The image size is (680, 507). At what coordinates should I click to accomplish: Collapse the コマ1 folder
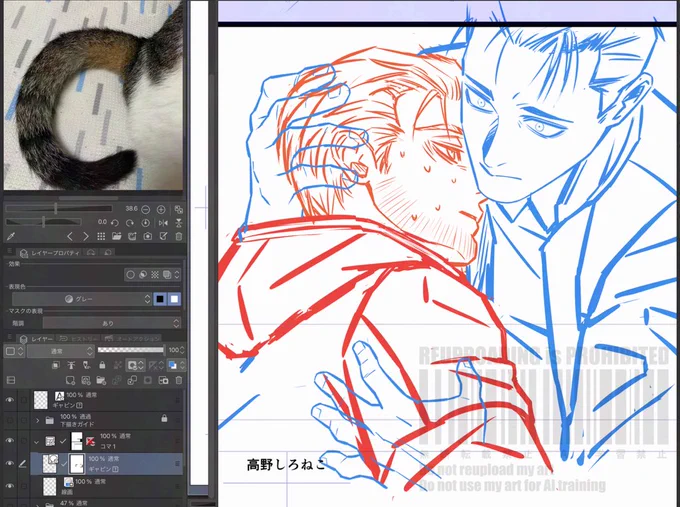coord(36,442)
